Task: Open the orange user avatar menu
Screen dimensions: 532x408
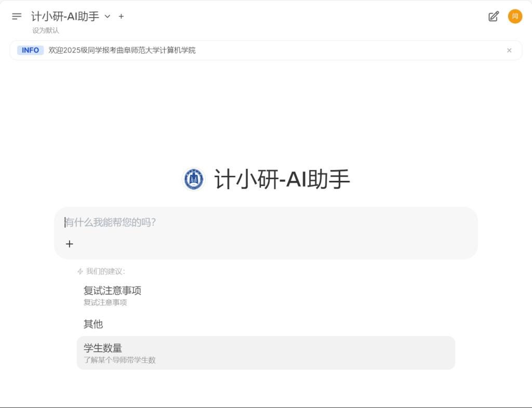Action: pyautogui.click(x=515, y=16)
